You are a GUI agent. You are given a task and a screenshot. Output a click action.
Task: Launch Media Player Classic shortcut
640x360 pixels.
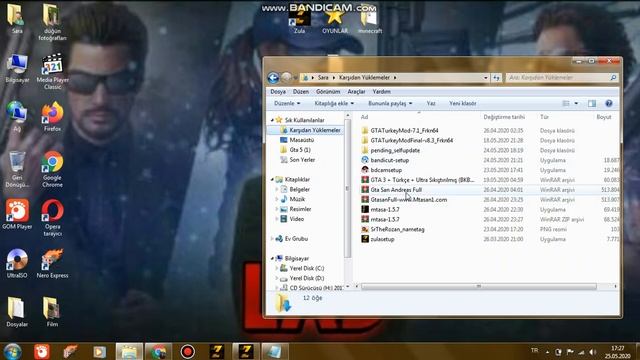(x=52, y=71)
